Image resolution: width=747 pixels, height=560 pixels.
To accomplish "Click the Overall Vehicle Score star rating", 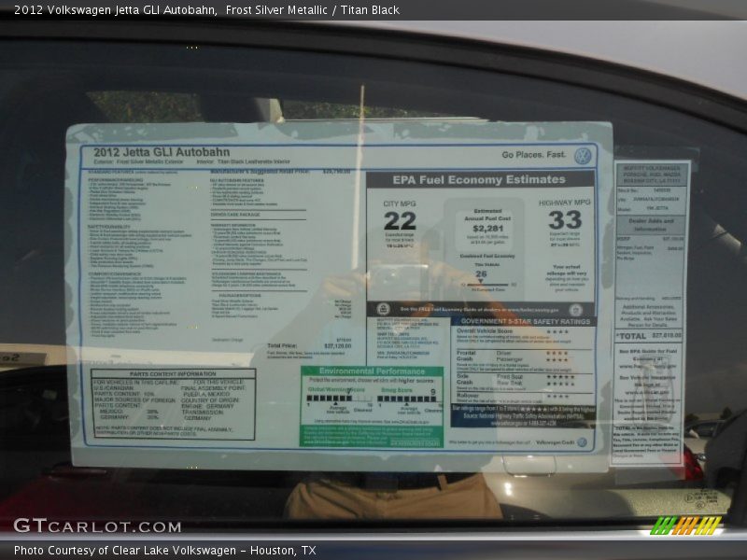I will click(x=557, y=331).
